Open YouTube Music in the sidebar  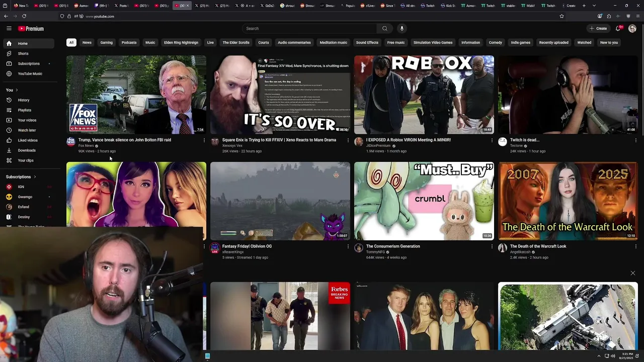pyautogui.click(x=29, y=73)
